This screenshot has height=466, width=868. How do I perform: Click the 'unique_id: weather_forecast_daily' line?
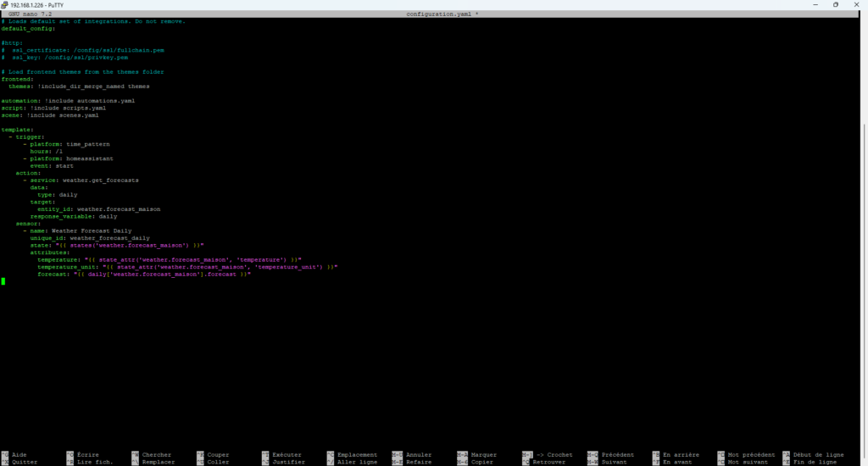click(x=90, y=238)
